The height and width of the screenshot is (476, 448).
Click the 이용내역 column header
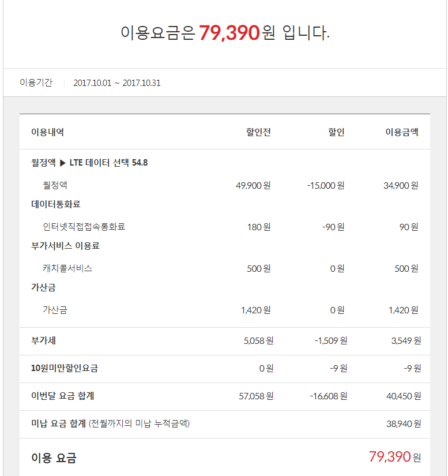(47, 132)
